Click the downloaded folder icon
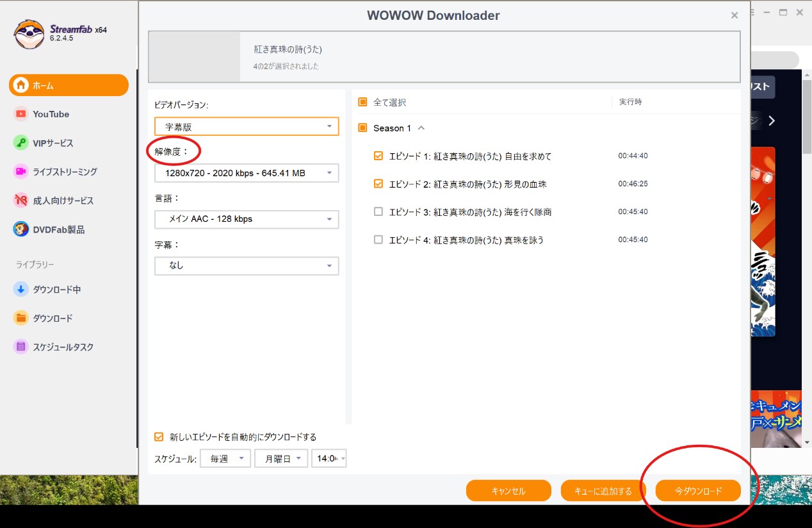 click(x=21, y=318)
